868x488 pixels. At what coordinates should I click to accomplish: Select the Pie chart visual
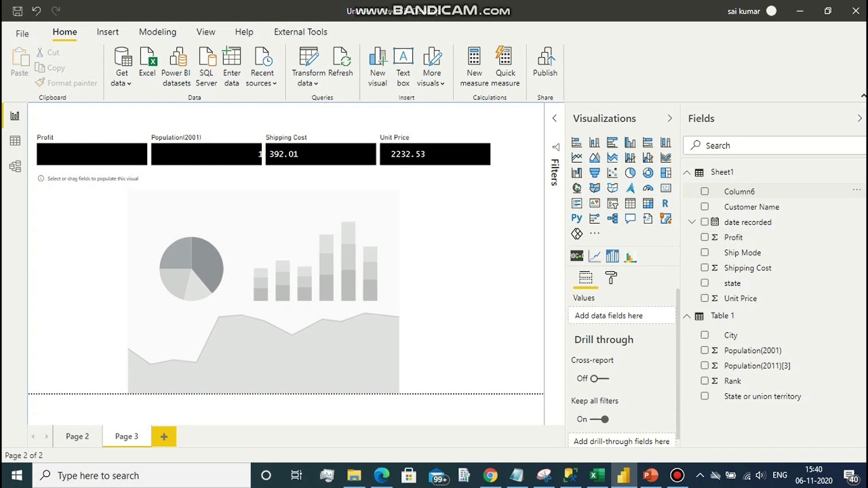(x=630, y=173)
